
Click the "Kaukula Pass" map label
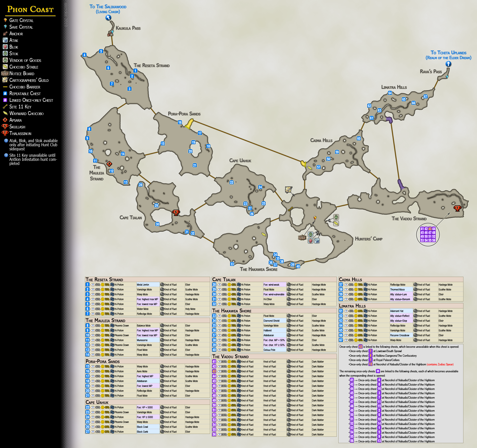(128, 28)
